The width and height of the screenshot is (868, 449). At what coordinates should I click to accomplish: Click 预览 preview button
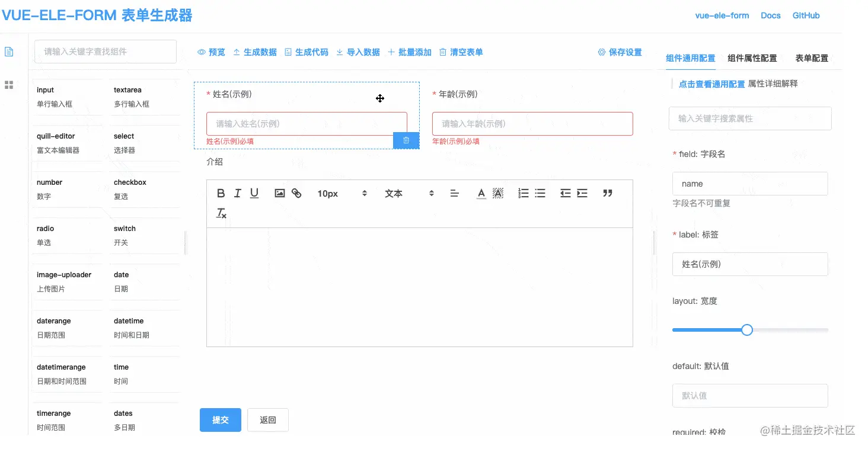(x=211, y=52)
